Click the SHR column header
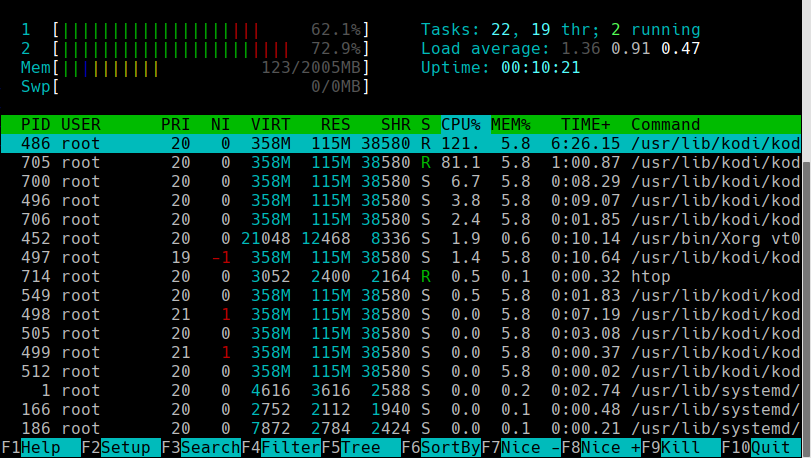 396,125
